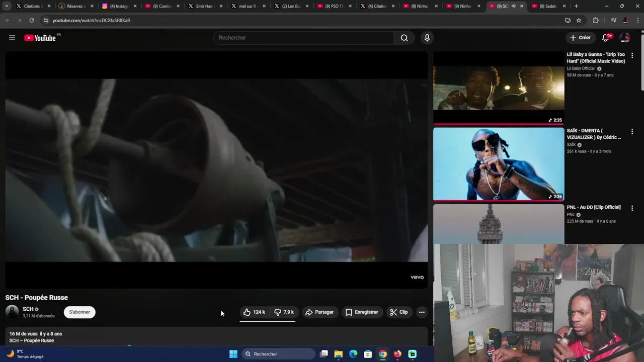This screenshot has height=362, width=644.
Task: Mute the playing SCH tab audio icon
Action: (514, 6)
